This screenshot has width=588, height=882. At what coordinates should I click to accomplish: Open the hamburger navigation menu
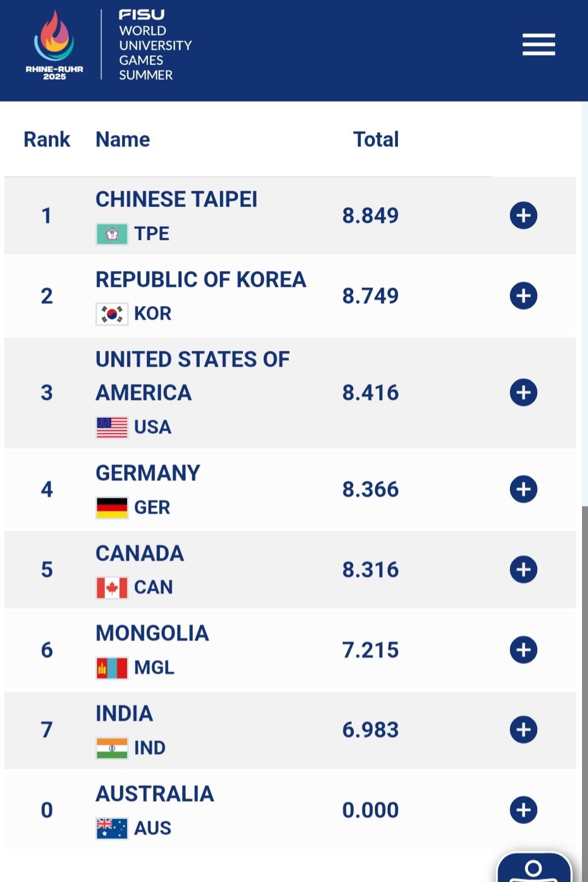(538, 44)
